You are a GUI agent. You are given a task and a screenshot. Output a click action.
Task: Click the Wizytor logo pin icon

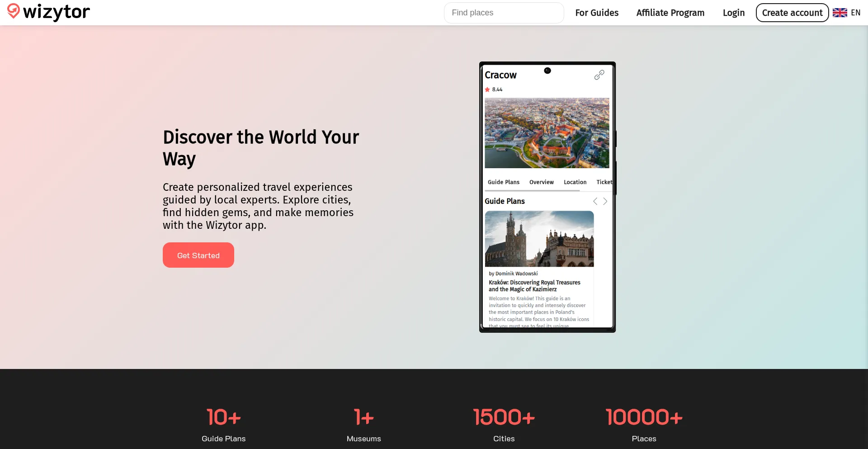14,11
